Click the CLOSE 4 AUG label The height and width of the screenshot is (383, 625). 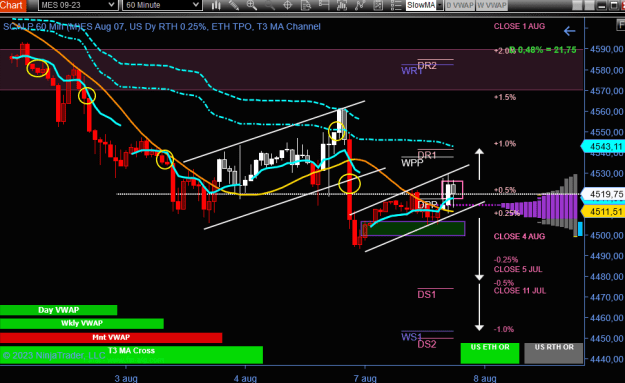point(519,236)
